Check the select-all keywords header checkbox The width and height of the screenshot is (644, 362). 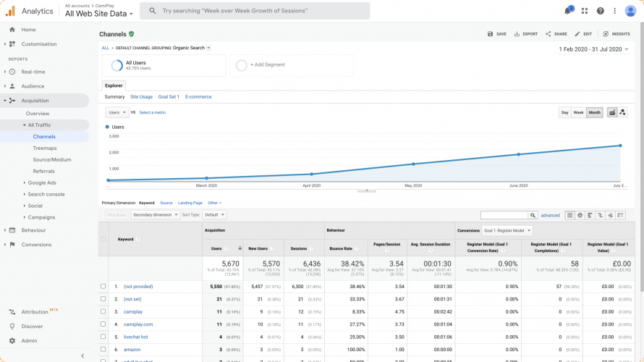tap(103, 239)
